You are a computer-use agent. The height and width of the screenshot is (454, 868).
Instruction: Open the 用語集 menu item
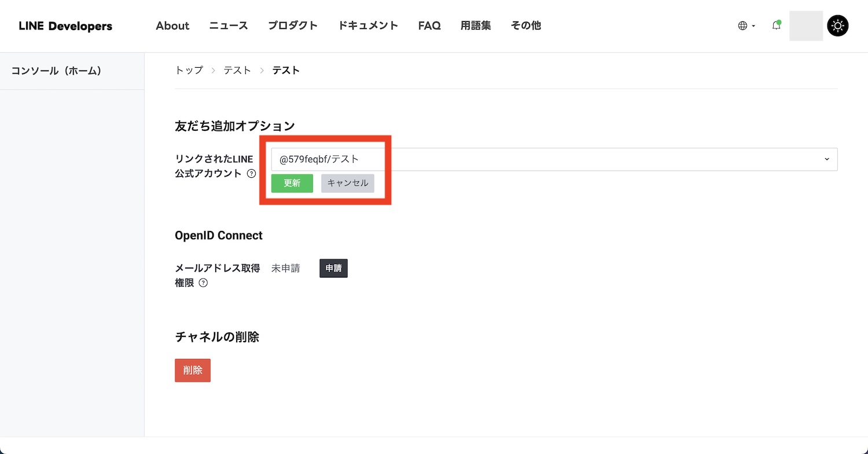[476, 26]
